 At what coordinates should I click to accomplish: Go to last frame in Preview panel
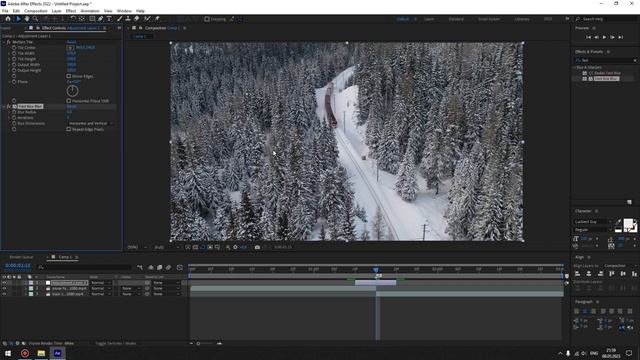pos(621,37)
